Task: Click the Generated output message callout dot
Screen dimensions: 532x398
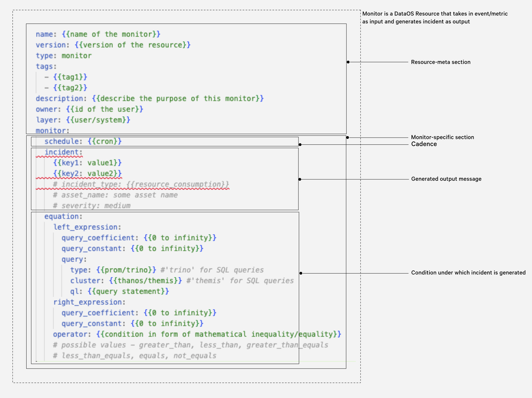Action: (300, 179)
